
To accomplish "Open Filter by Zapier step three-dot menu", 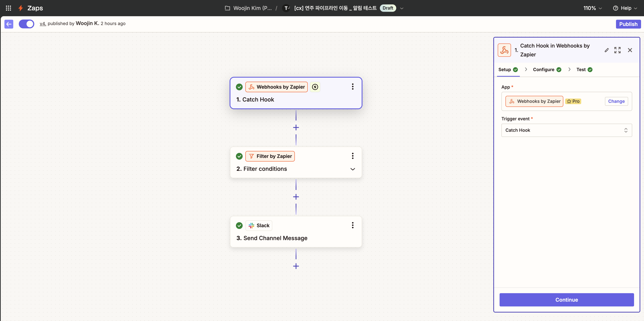I will [352, 156].
